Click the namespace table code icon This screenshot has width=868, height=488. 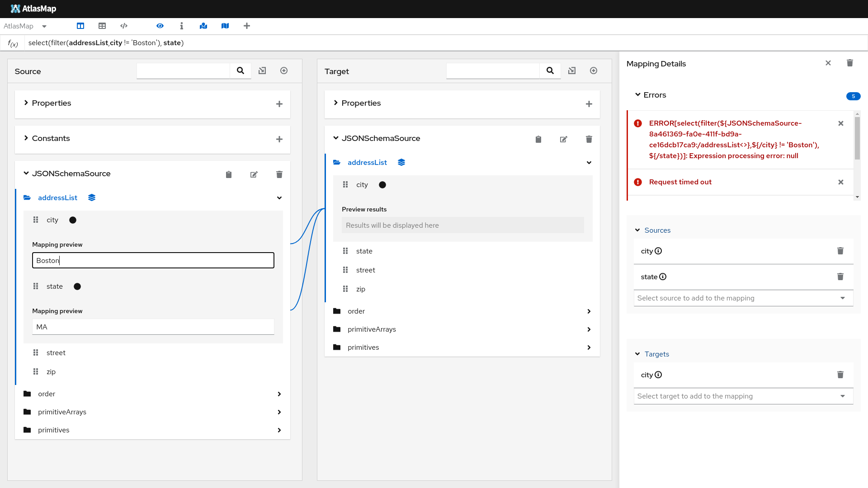(x=124, y=26)
